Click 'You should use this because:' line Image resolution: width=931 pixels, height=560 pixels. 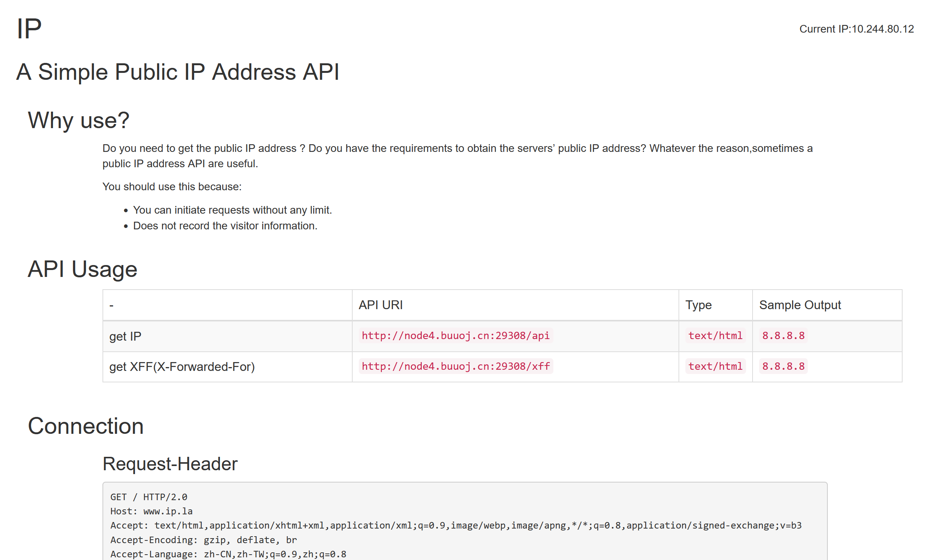172,187
